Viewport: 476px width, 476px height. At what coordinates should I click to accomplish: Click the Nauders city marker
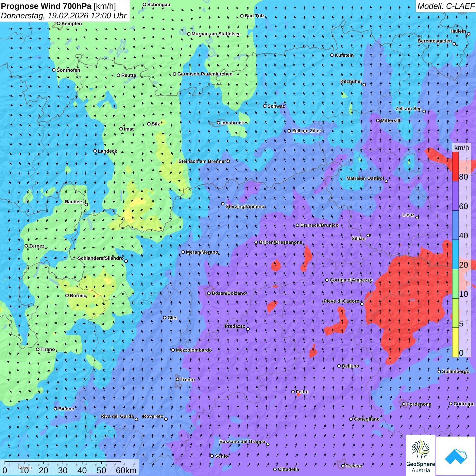pos(86,204)
